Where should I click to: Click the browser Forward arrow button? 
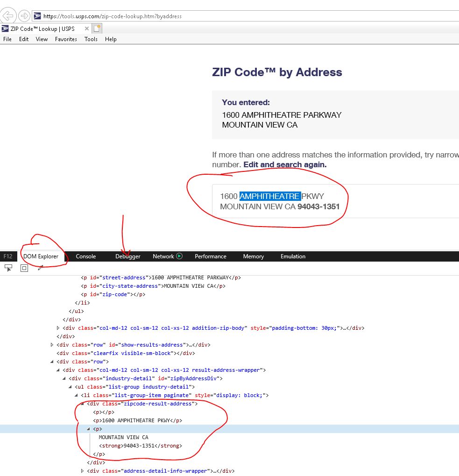coord(24,15)
